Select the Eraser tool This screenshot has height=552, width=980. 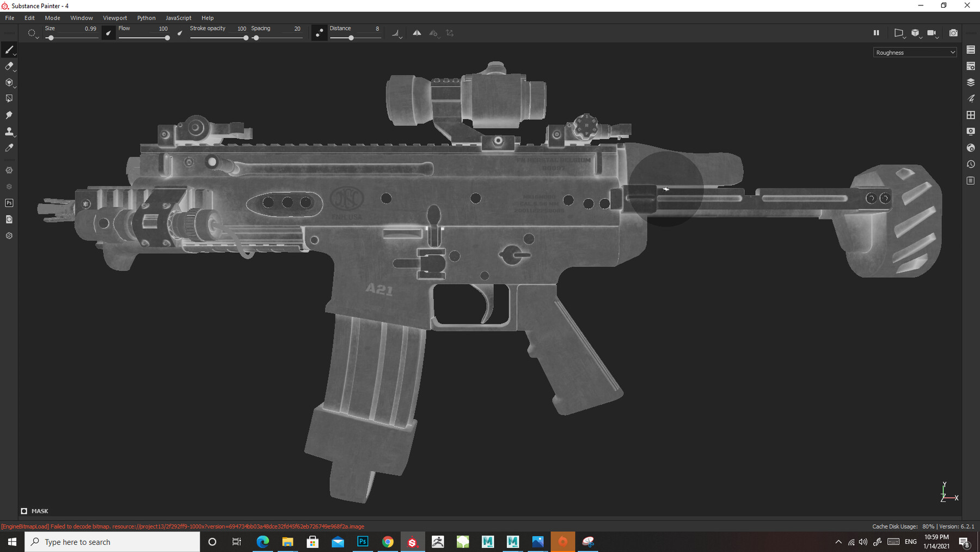click(x=9, y=66)
